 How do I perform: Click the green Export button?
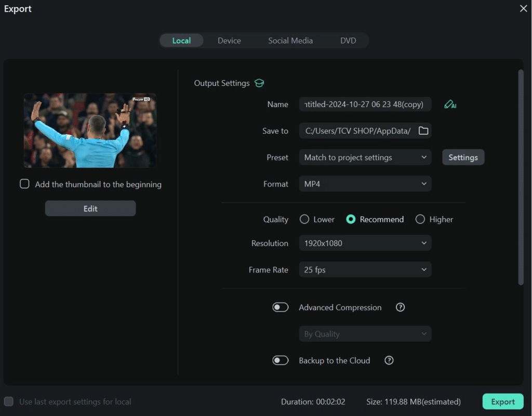(502, 401)
